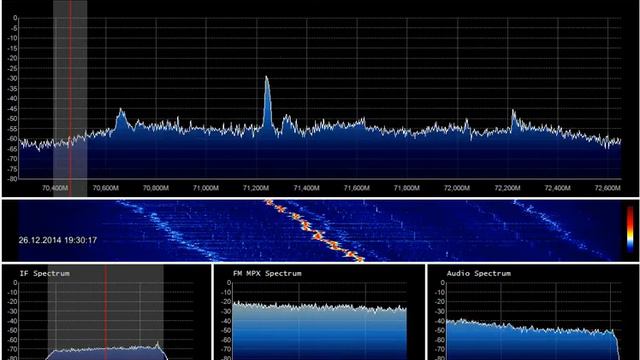Image resolution: width=640 pixels, height=360 pixels.
Task: Click the IF Spectrum panel title
Action: 44,273
